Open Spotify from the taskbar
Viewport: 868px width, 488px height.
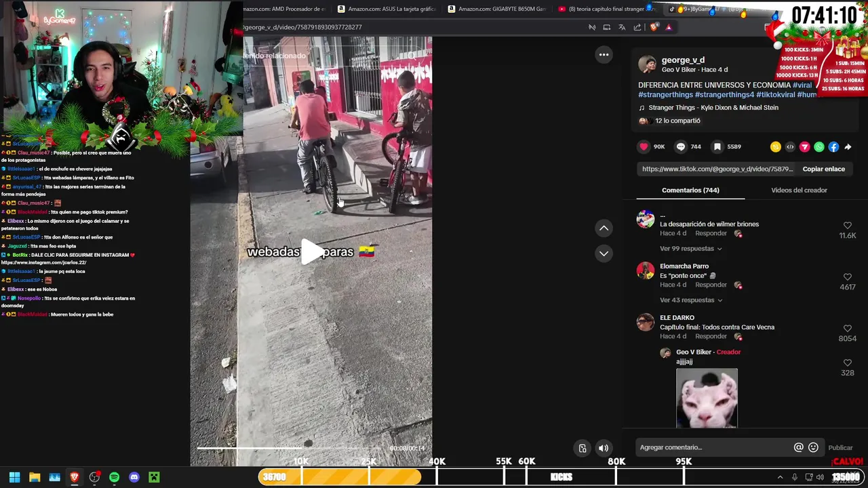click(x=114, y=477)
